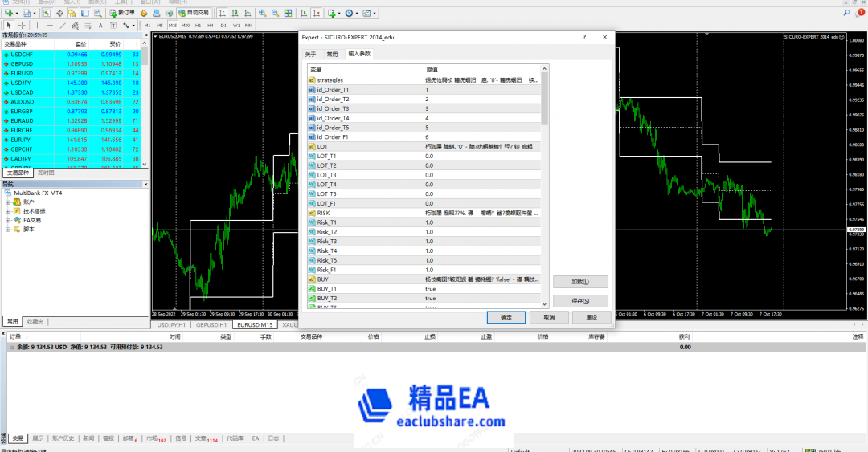Click the tile windows icon
The width and height of the screenshot is (868, 452).
tap(288, 13)
